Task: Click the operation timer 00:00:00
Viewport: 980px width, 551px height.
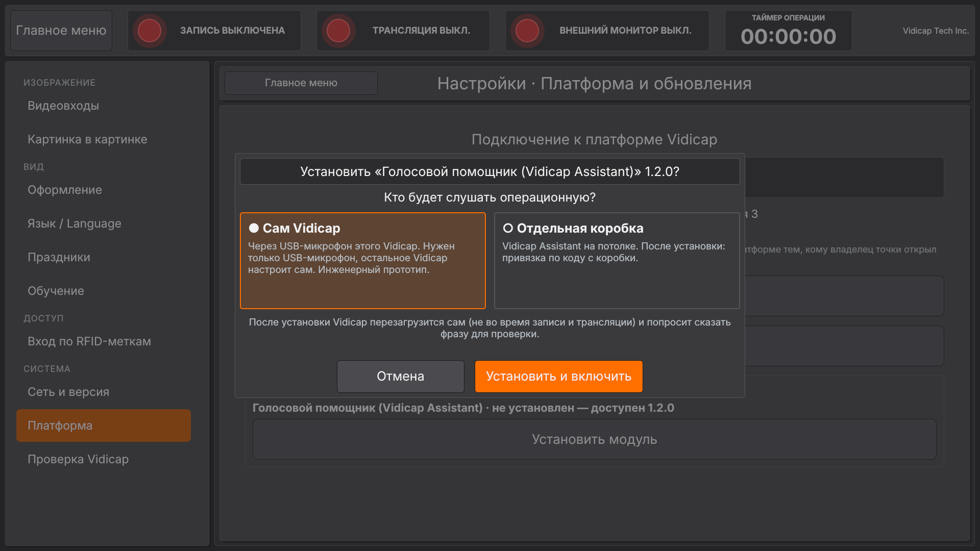Action: (788, 37)
